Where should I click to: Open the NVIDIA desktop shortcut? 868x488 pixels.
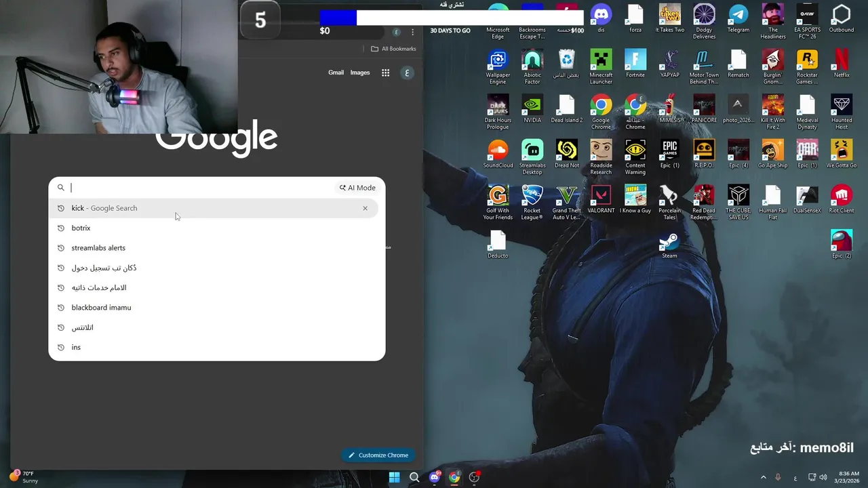pyautogui.click(x=532, y=108)
